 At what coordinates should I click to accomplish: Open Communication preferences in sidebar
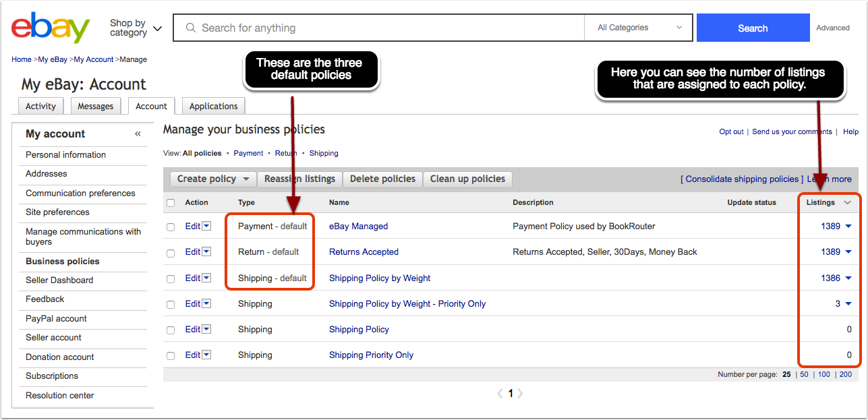click(80, 193)
